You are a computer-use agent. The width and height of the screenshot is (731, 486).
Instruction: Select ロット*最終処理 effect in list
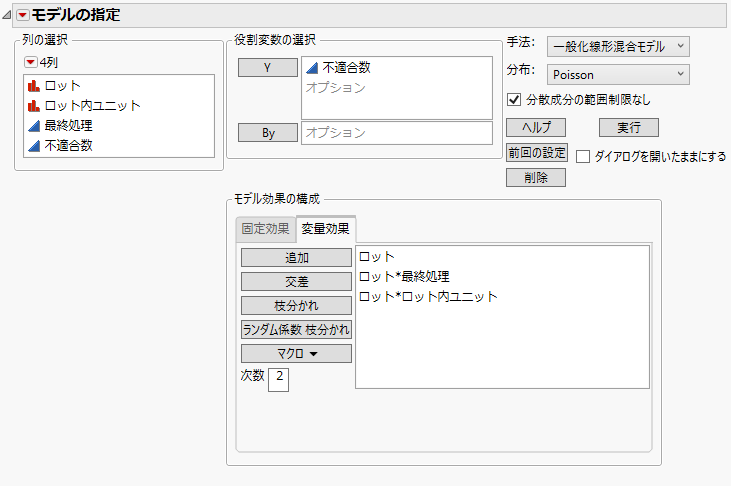coord(404,277)
